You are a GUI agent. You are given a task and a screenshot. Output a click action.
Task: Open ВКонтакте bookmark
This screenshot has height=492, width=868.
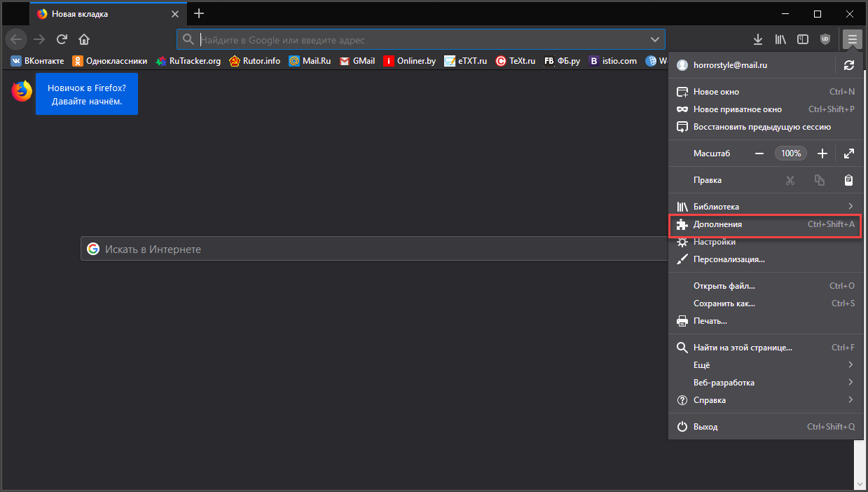[x=37, y=61]
